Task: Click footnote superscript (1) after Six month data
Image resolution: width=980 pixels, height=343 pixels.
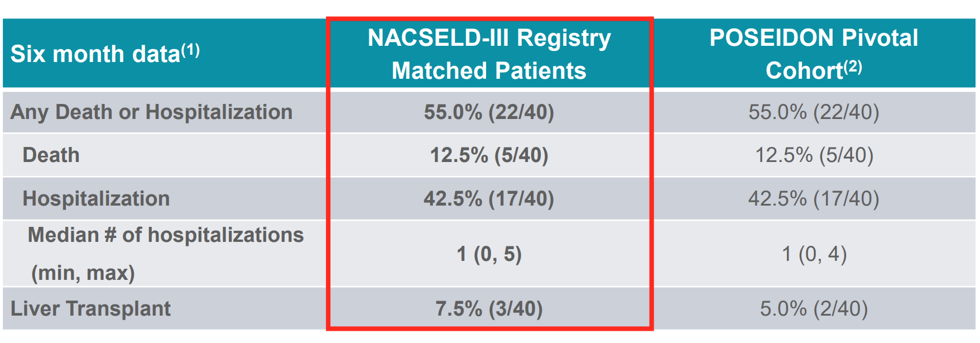Action: click(x=190, y=50)
